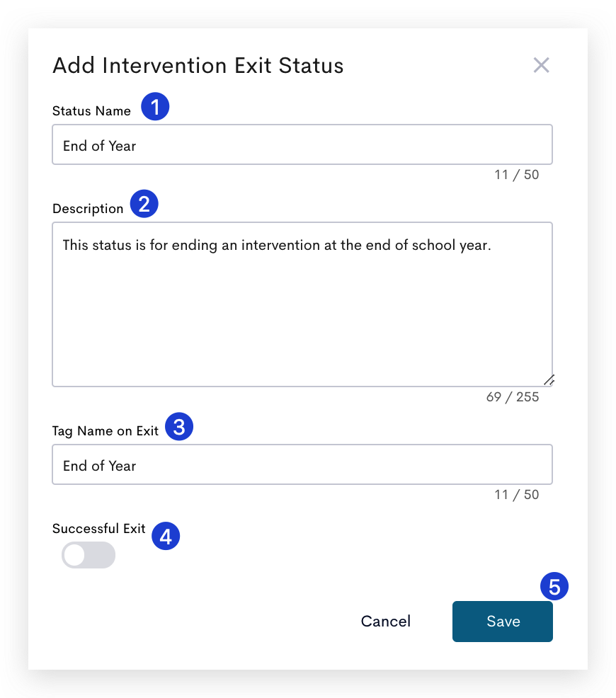Click the Successful Exit label text
The width and height of the screenshot is (616, 698).
tap(99, 528)
